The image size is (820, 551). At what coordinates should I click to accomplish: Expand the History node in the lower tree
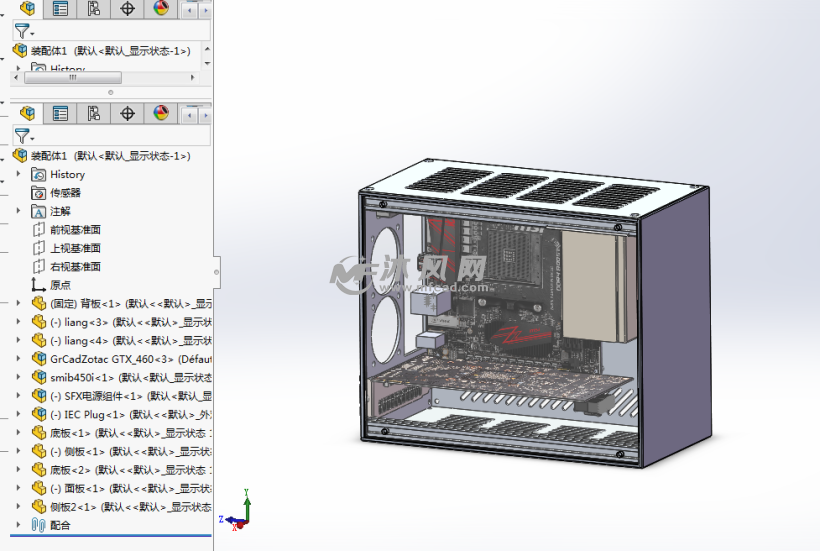coord(18,175)
